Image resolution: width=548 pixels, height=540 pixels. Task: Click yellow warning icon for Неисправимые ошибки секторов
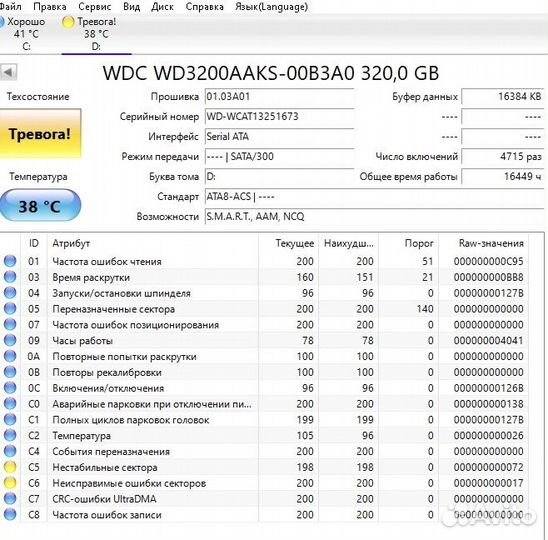[x=10, y=482]
